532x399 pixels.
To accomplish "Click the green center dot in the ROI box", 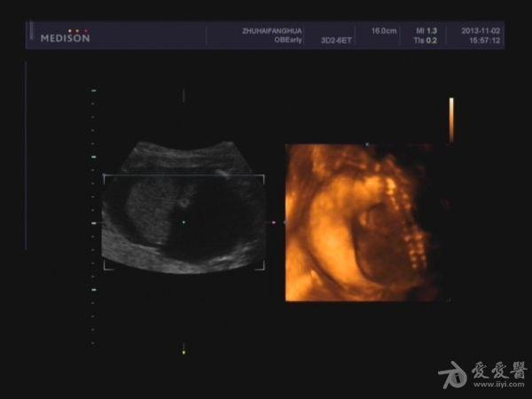I will coord(184,222).
